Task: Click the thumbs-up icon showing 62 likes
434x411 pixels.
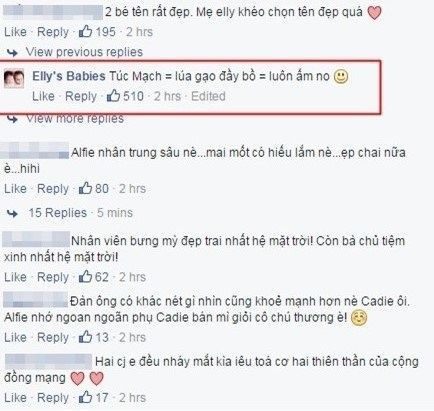Action: click(85, 277)
